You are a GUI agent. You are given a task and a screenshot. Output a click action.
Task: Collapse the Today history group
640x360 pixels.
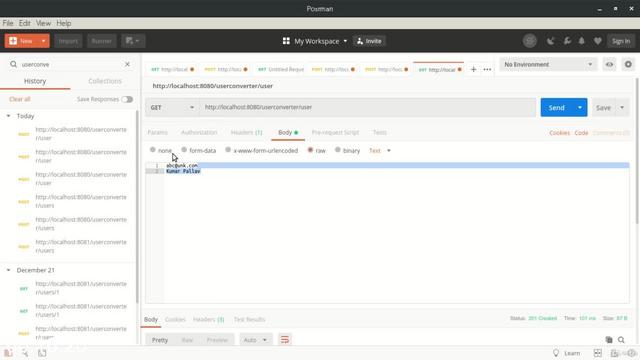coord(8,116)
